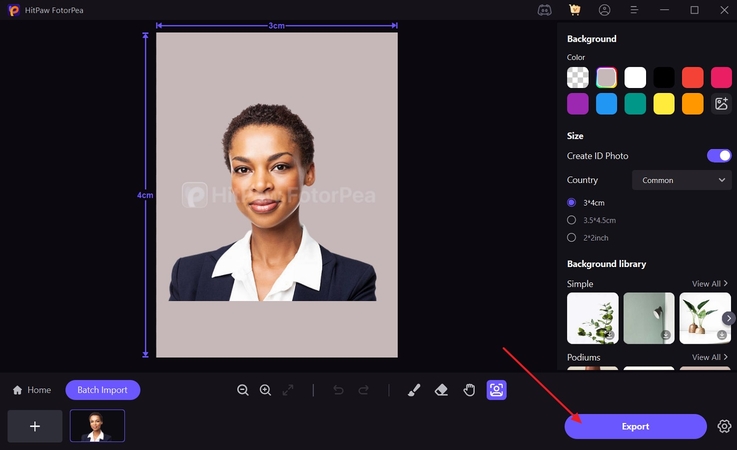Open the hamburger menu in title bar
Viewport: 737px width, 450px height.
pyautogui.click(x=634, y=10)
